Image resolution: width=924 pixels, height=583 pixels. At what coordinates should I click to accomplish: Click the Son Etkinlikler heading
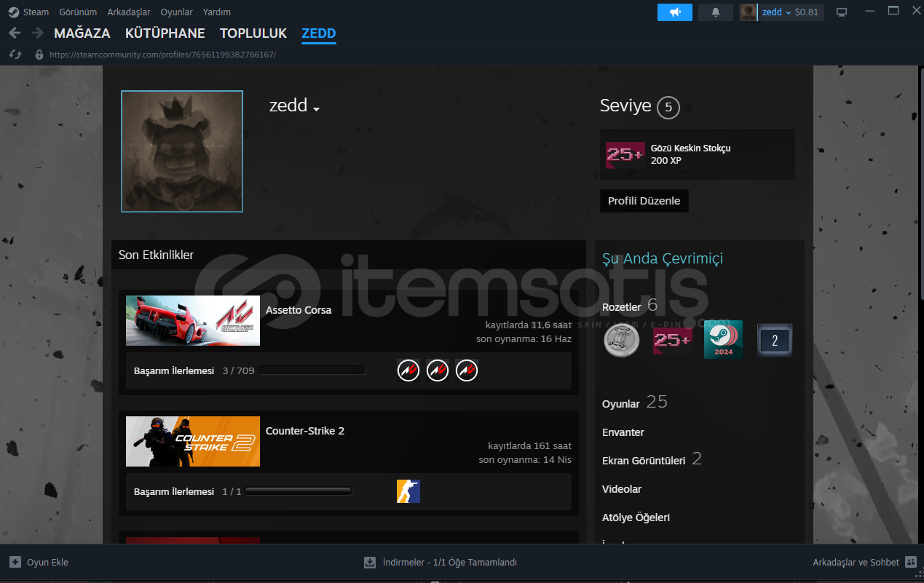click(x=156, y=255)
